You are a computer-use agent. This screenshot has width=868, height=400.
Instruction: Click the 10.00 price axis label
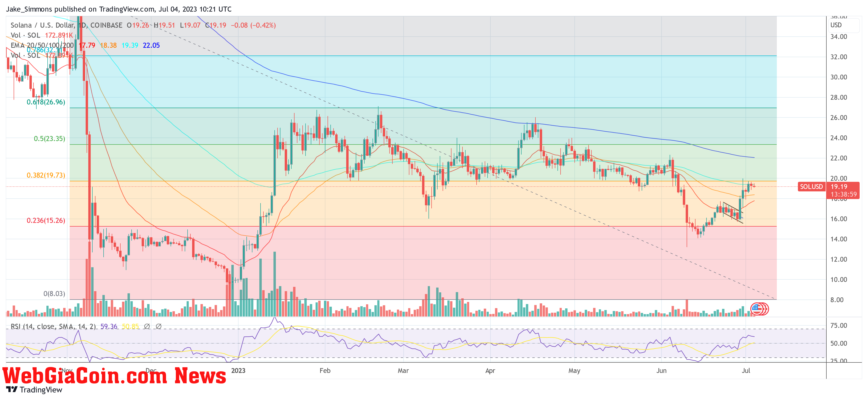tap(839, 279)
